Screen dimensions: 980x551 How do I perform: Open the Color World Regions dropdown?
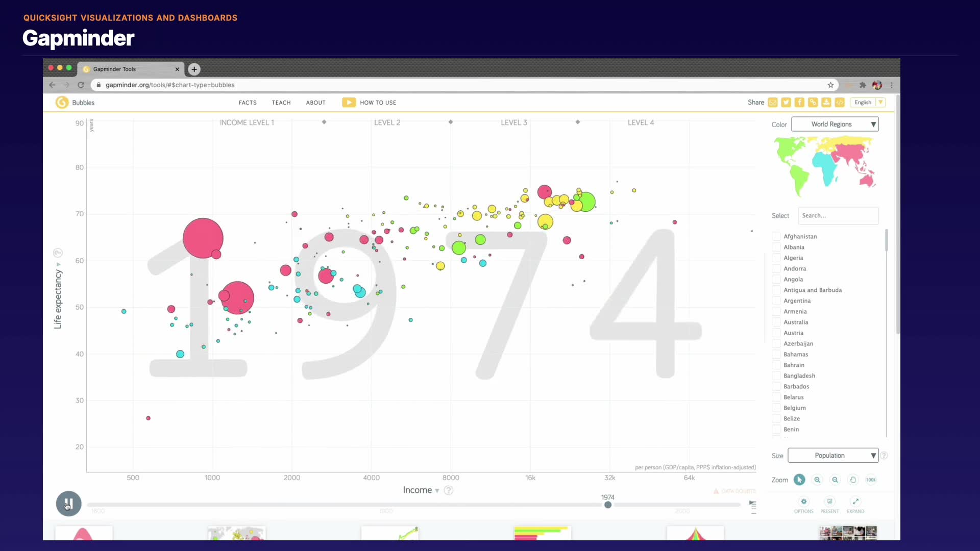835,124
